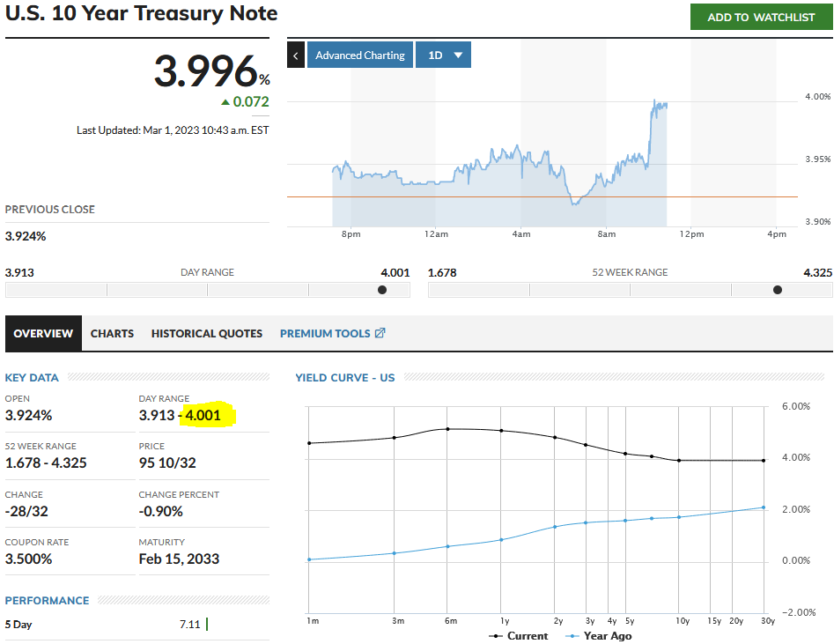
Task: Click the 1m point on Year Ago curve
Action: (309, 559)
